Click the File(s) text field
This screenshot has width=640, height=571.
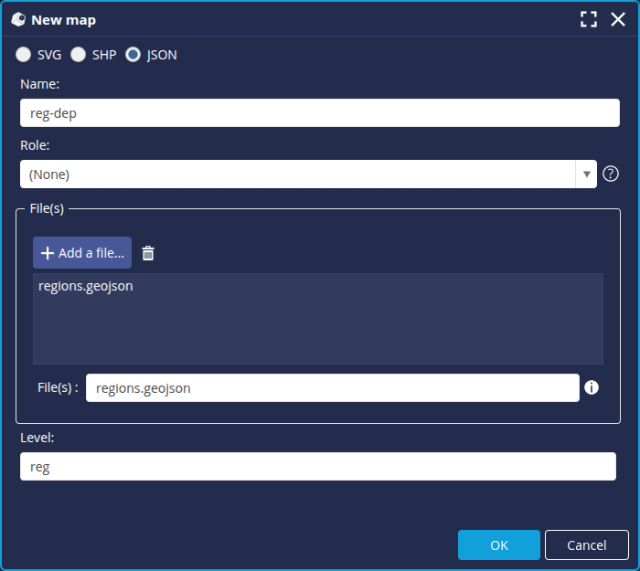click(x=332, y=388)
